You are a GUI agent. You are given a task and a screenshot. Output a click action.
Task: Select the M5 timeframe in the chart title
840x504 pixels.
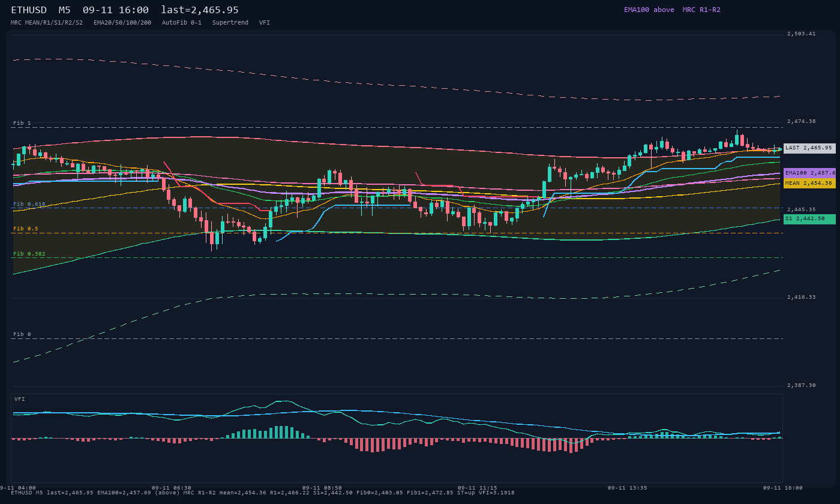coord(65,10)
